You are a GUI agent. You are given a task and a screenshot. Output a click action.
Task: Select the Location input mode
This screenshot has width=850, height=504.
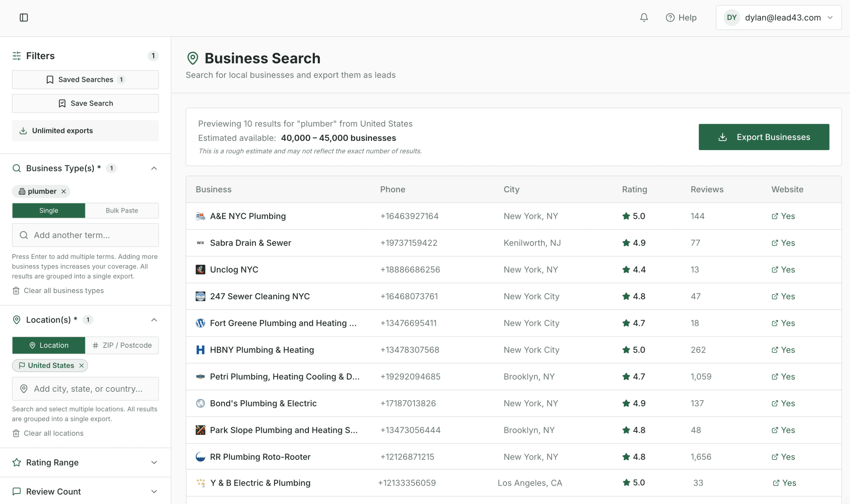click(x=48, y=345)
